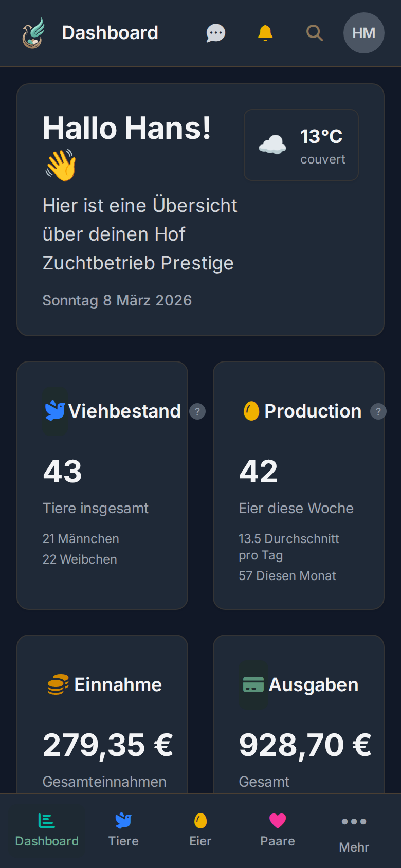Click the weather widget showing 13°C
Image resolution: width=401 pixels, height=868 pixels.
pos(301,145)
